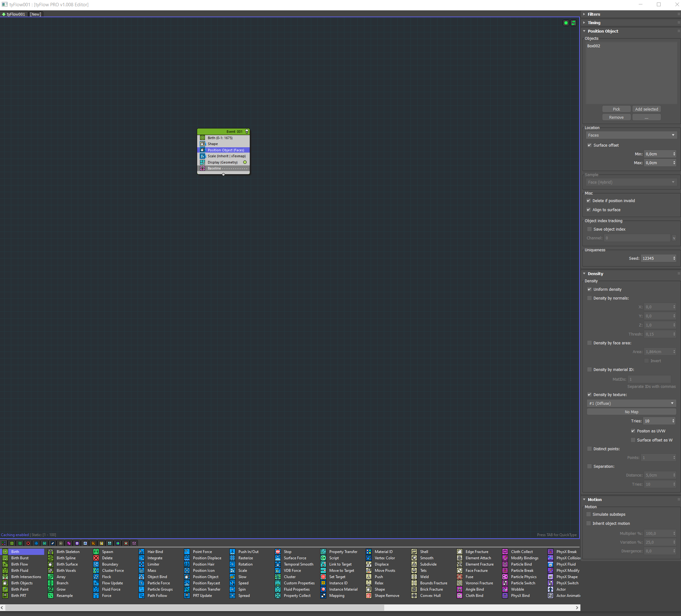Screen dimensions: 681x616
Task: Click the Instance Material operator icon
Action: (x=323, y=589)
